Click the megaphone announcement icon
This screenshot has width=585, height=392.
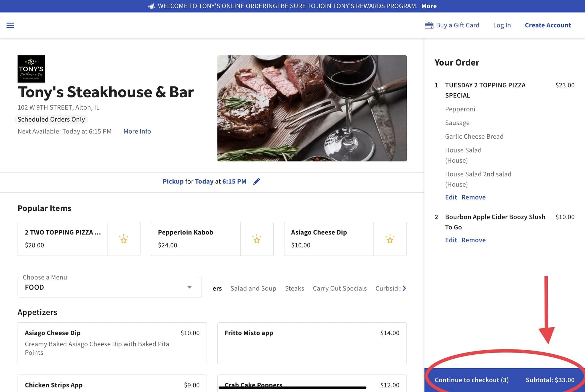151,6
